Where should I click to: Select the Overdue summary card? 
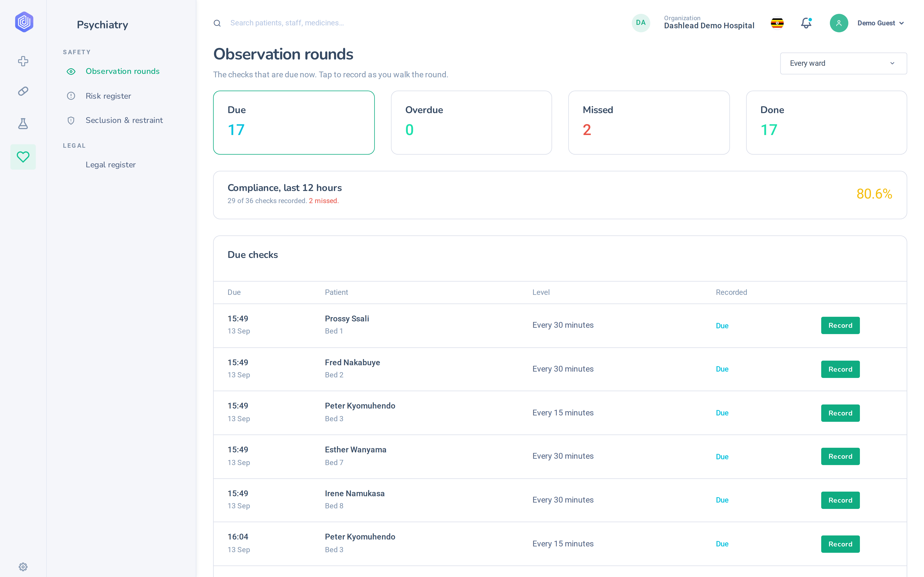[x=471, y=123]
